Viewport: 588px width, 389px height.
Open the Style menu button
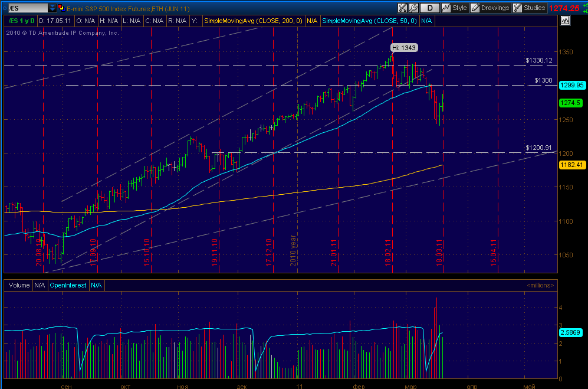(x=454, y=8)
